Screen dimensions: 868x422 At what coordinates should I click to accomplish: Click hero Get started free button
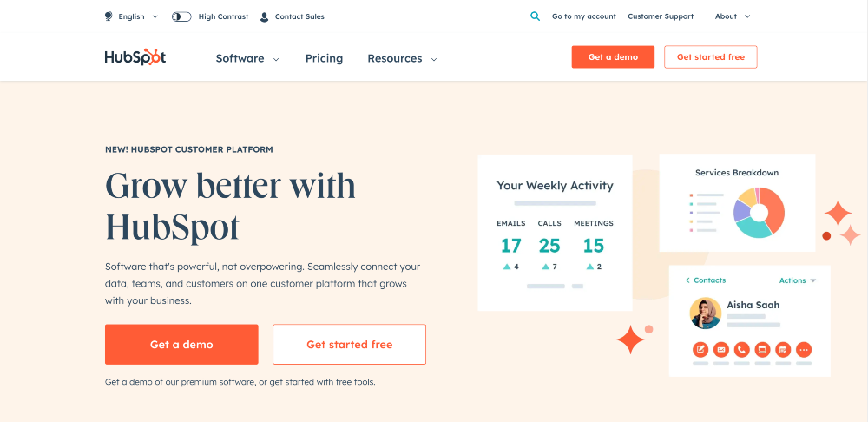pyautogui.click(x=349, y=345)
